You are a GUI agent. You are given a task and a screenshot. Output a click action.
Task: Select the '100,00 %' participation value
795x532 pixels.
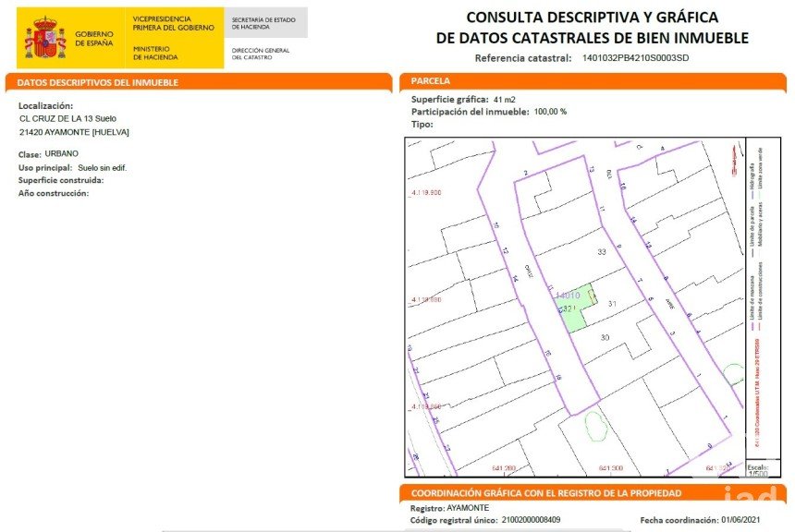point(551,112)
